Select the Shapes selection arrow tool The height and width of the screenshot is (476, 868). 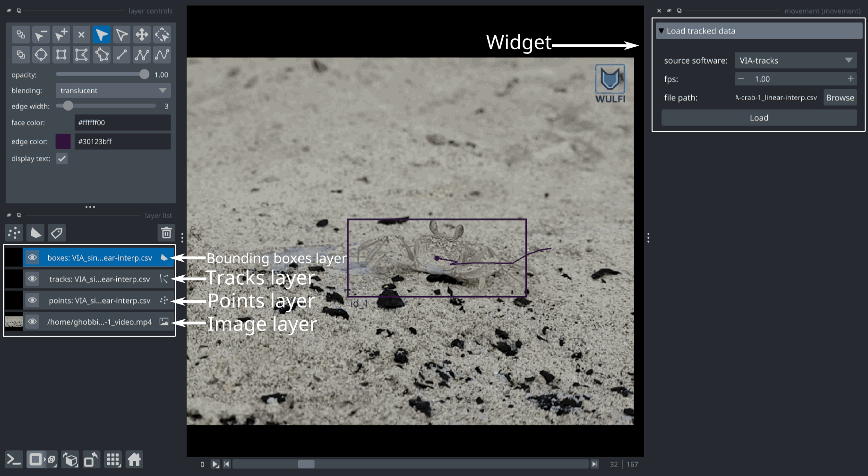point(101,34)
